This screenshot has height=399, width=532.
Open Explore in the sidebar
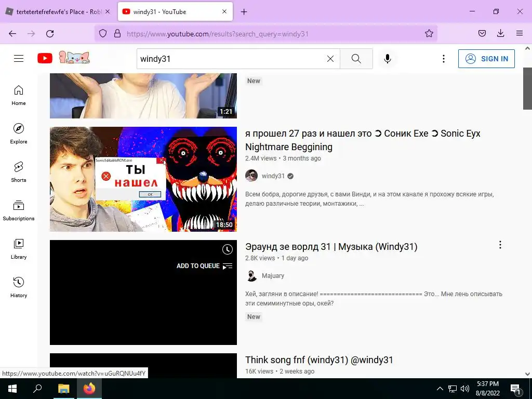point(19,134)
